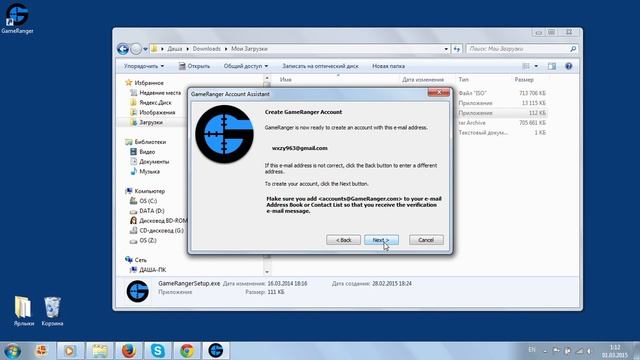Click the Explorer back navigation arrow
The image size is (640, 360).
point(123,49)
